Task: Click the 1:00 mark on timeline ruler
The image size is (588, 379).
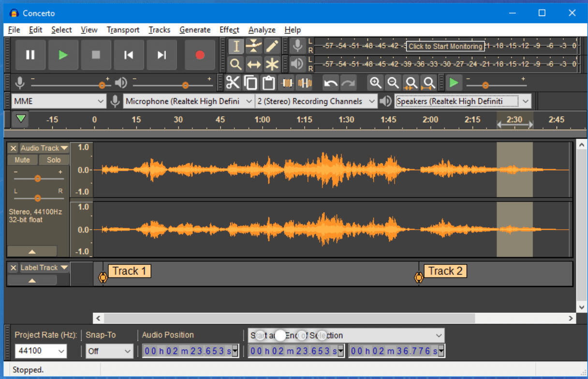Action: click(x=262, y=119)
